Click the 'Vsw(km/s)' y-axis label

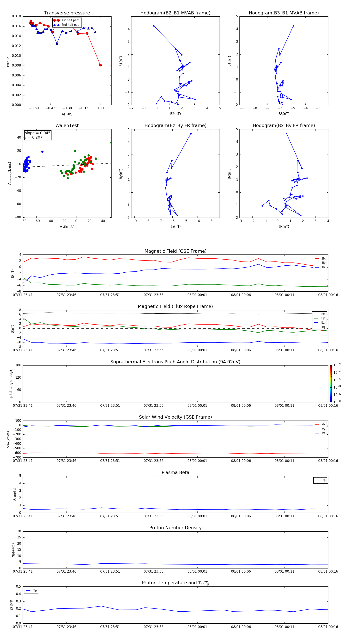point(8,439)
